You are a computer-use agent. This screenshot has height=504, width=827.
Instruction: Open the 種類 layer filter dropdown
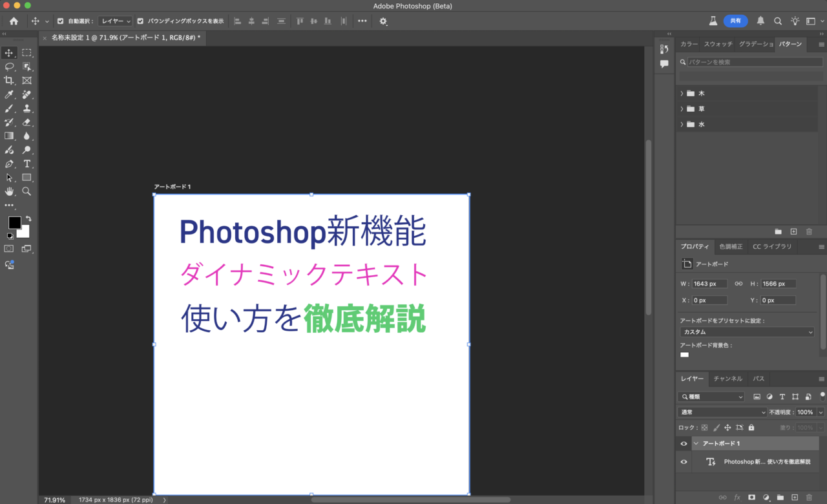point(711,397)
